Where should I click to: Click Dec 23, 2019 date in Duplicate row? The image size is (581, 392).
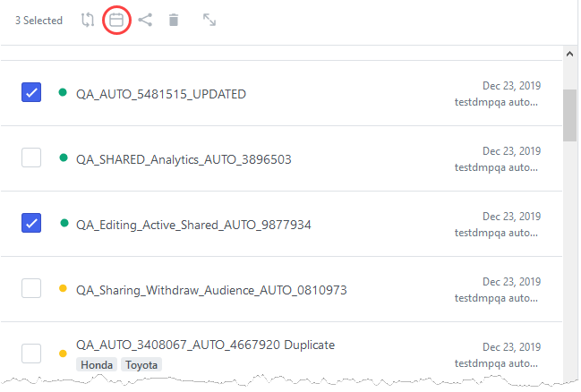(511, 346)
